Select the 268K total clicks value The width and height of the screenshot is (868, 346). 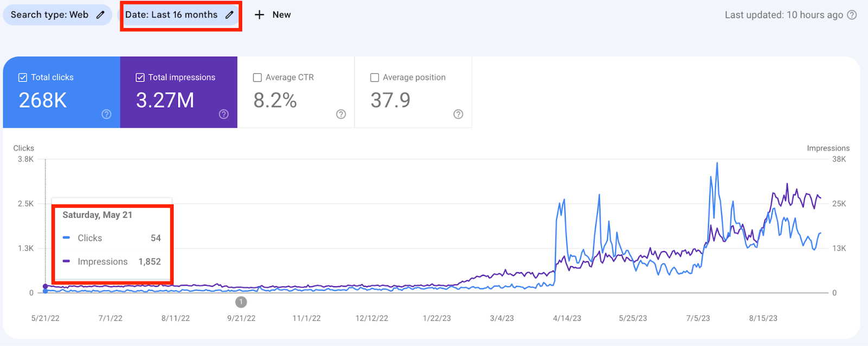click(43, 100)
